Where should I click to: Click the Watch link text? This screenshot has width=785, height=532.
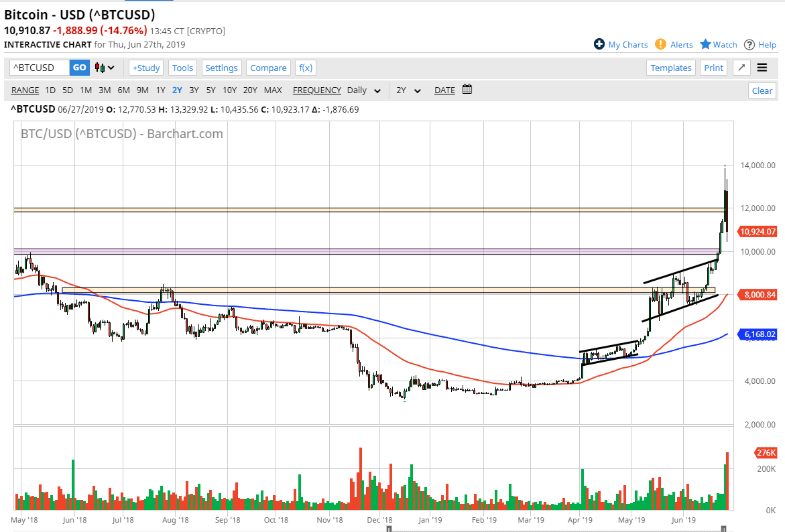(x=725, y=44)
